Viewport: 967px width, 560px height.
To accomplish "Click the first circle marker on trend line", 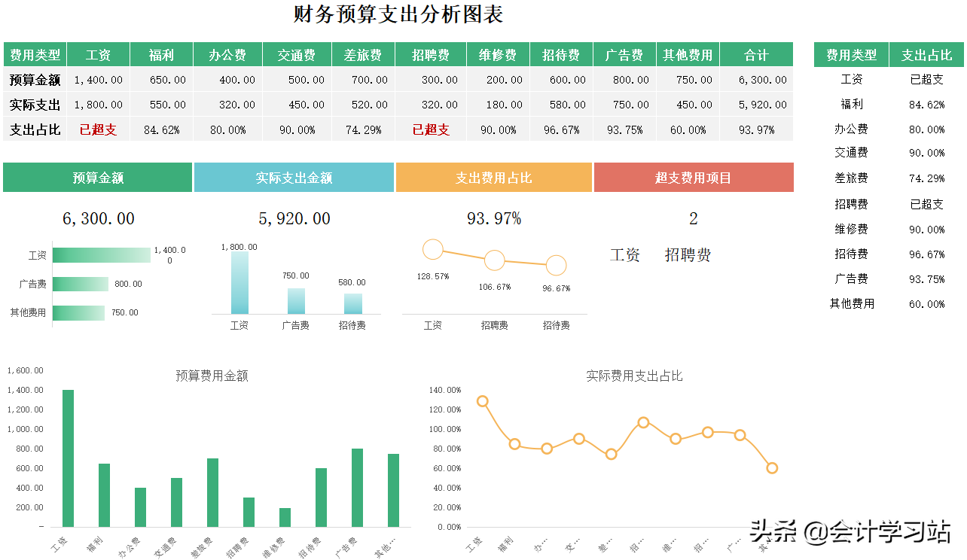I will (432, 248).
